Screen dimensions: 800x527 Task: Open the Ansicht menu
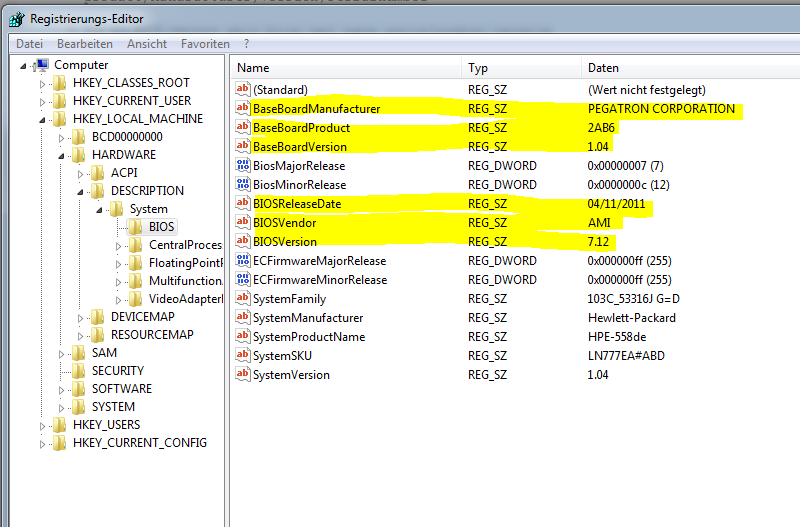147,44
